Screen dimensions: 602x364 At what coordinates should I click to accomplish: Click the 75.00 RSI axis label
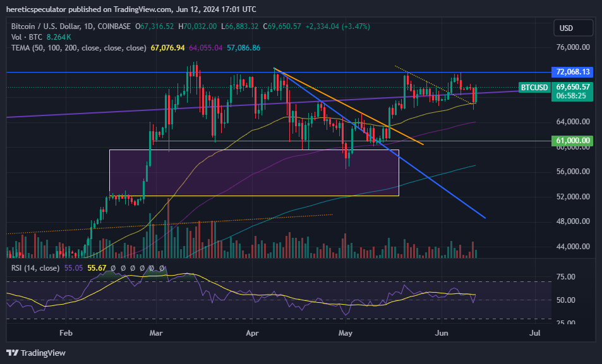click(x=566, y=277)
